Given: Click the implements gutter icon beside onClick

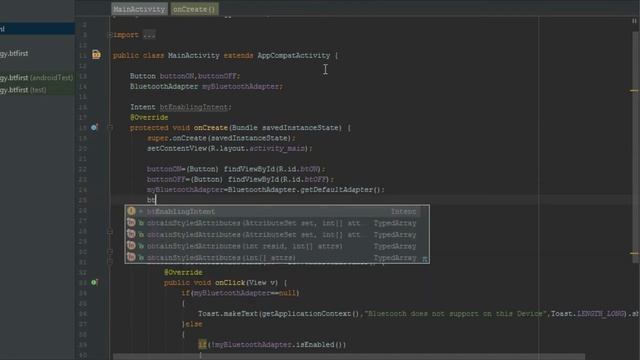Looking at the screenshot, I should (94, 282).
